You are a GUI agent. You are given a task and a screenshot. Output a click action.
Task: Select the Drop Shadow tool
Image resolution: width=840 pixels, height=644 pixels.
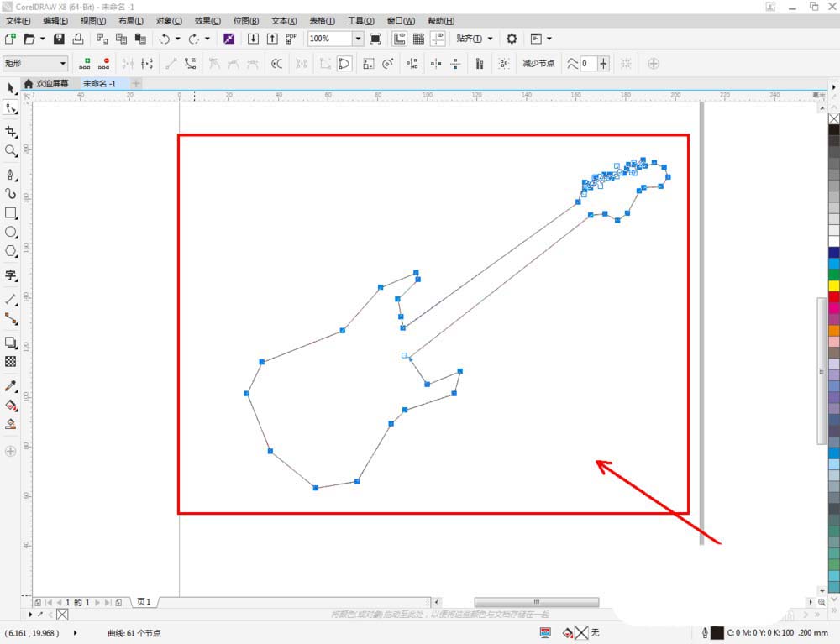point(11,343)
